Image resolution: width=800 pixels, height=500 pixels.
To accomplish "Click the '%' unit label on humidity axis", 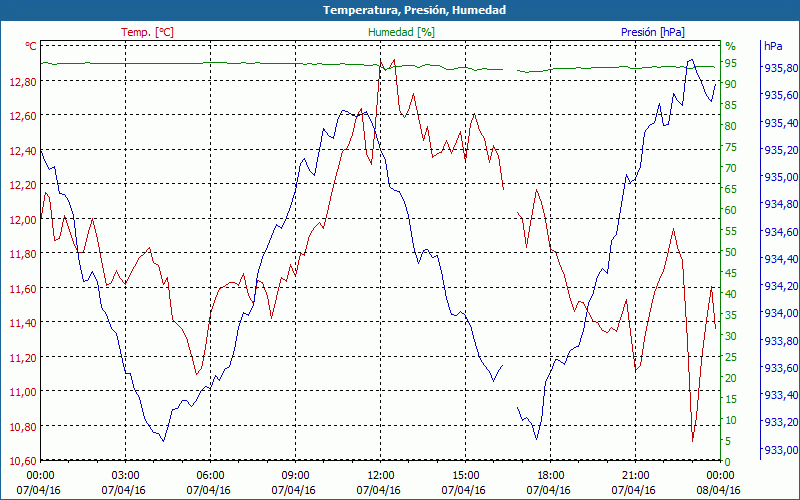I will (x=731, y=46).
